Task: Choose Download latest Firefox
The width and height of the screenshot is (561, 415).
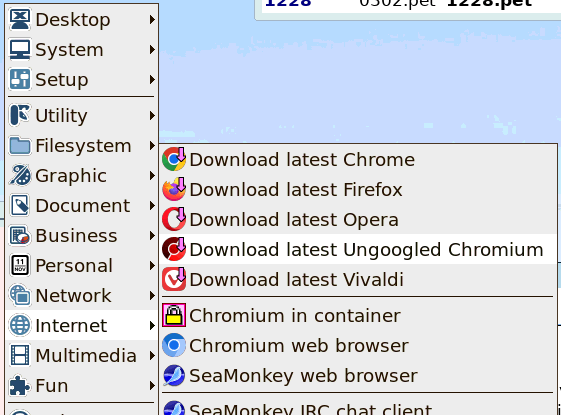Action: [358, 190]
